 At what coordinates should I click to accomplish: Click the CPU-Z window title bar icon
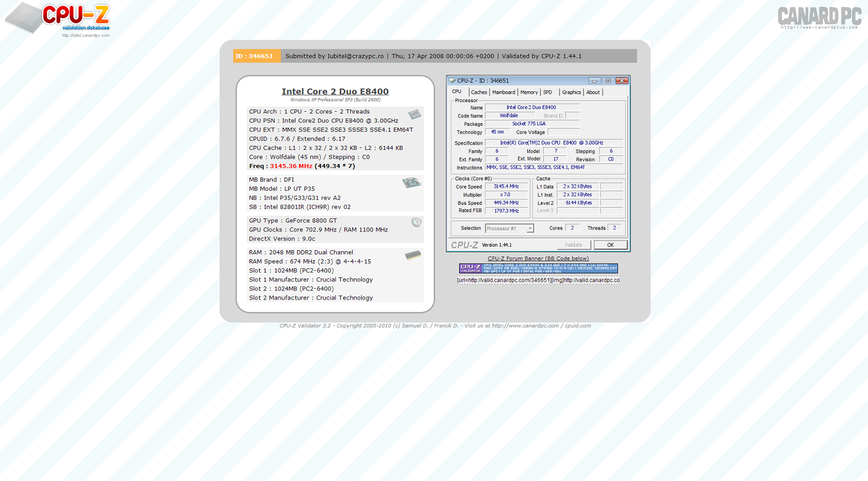point(452,81)
